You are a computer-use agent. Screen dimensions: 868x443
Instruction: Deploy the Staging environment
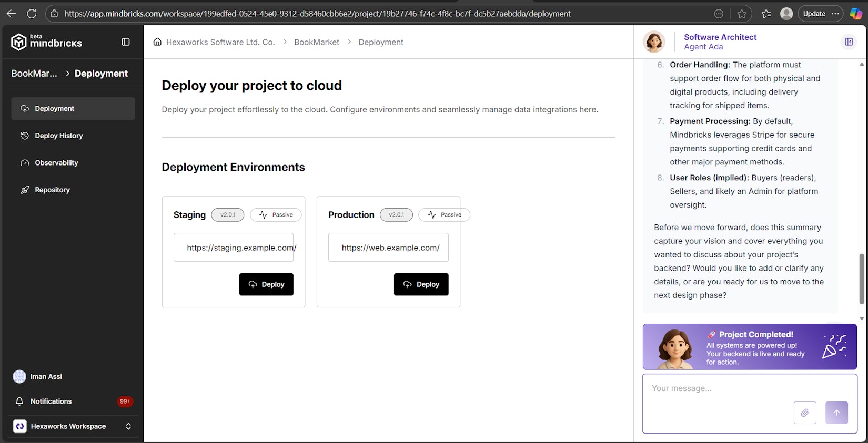[x=266, y=284]
